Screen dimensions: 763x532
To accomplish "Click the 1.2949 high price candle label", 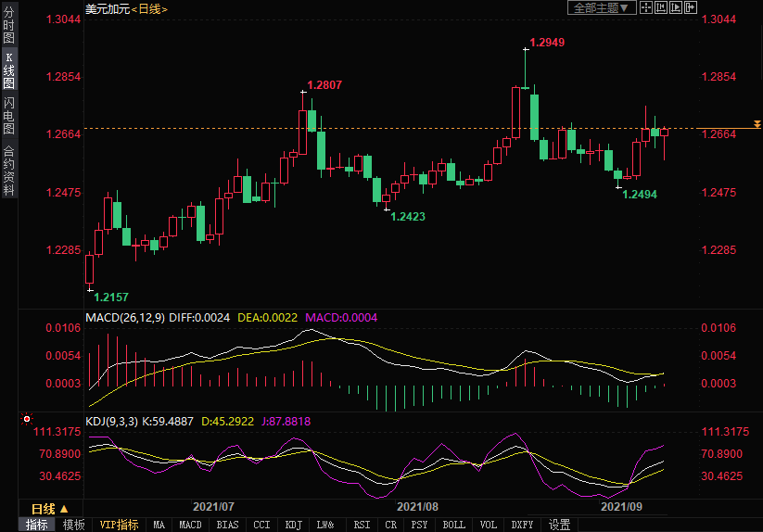I will click(x=546, y=42).
